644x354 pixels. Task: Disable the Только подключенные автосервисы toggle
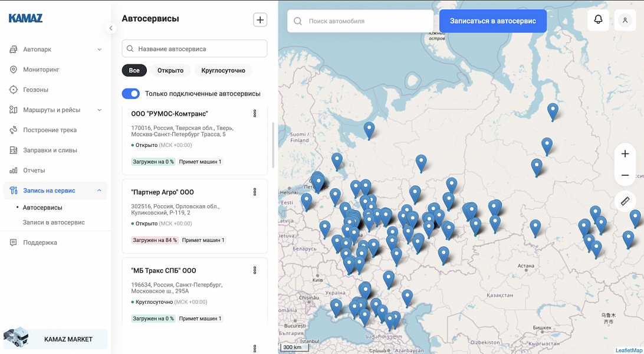(130, 93)
